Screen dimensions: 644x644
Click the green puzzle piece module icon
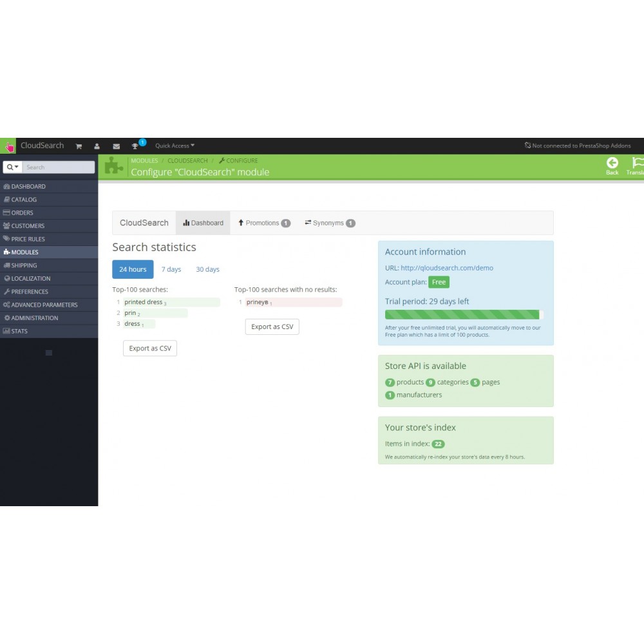pos(114,166)
